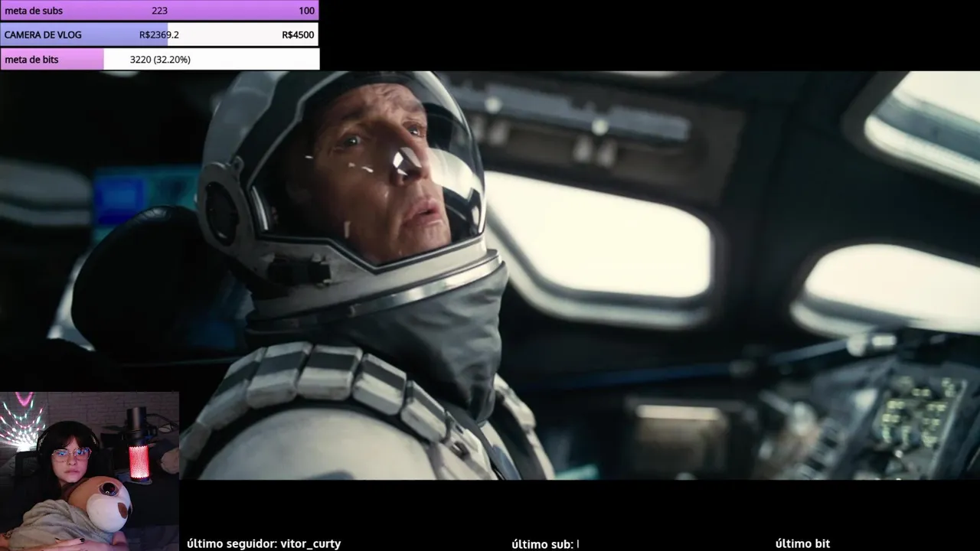The height and width of the screenshot is (551, 980).
Task: Click the movie video frame
Action: tap(490, 275)
